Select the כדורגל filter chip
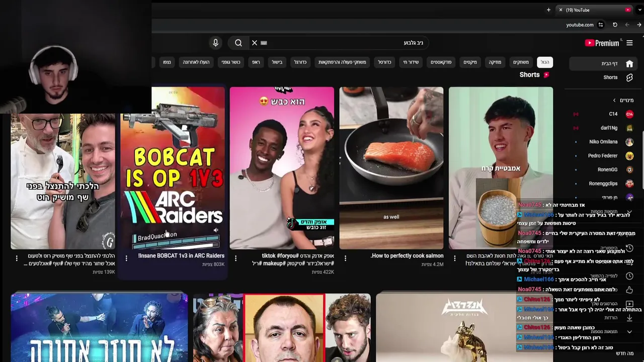This screenshot has width=644, height=362. point(300,62)
